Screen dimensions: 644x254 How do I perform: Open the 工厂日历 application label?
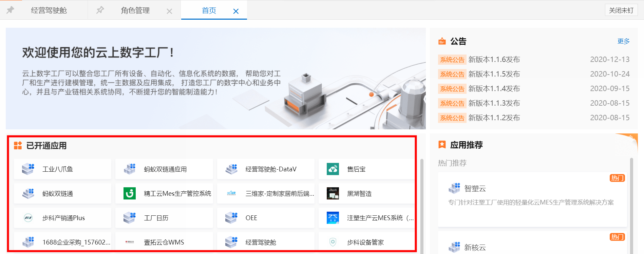[x=156, y=218]
